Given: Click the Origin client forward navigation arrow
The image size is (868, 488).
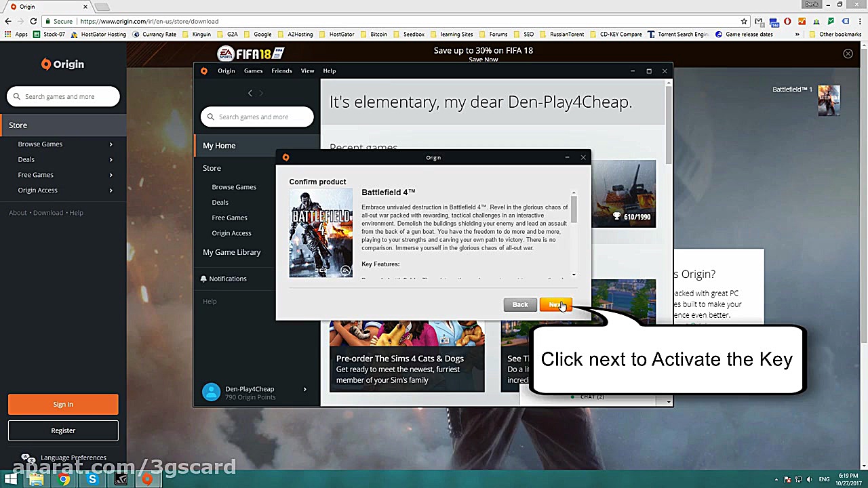Looking at the screenshot, I should pos(261,93).
